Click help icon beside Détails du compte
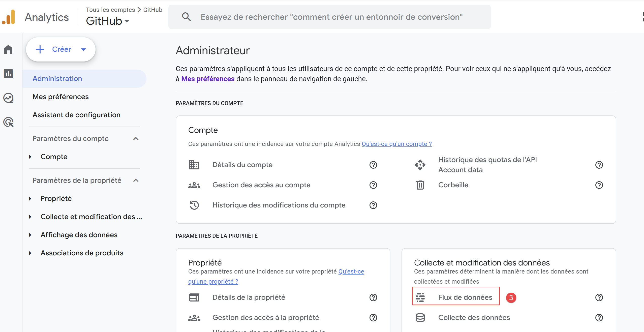This screenshot has width=644, height=332. coord(373,165)
